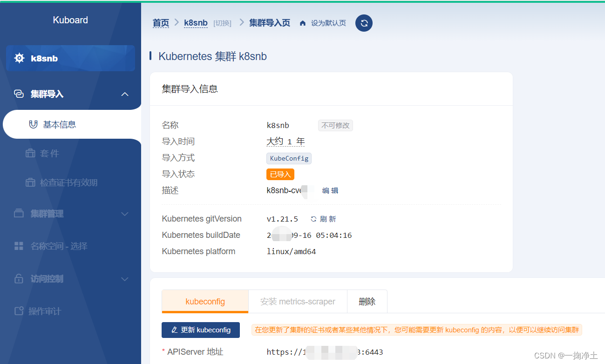Viewport: 605px width, 364px height.
Task: Click the round refresh button in header
Action: click(x=364, y=23)
